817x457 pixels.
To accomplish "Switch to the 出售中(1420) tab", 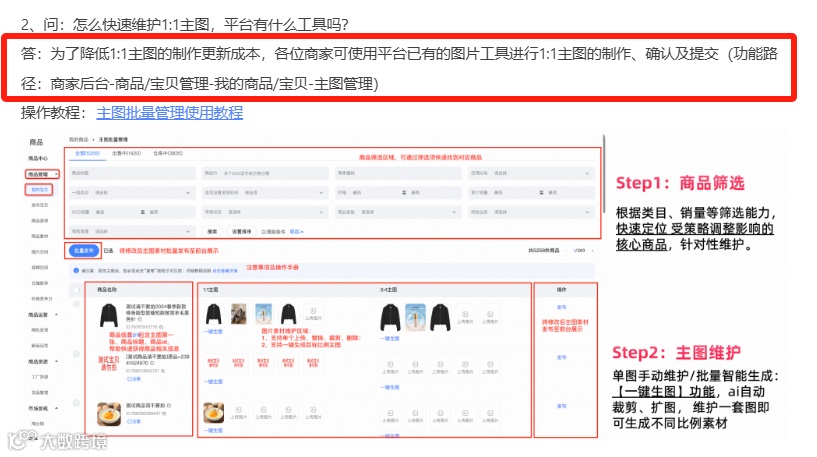I will [x=127, y=153].
